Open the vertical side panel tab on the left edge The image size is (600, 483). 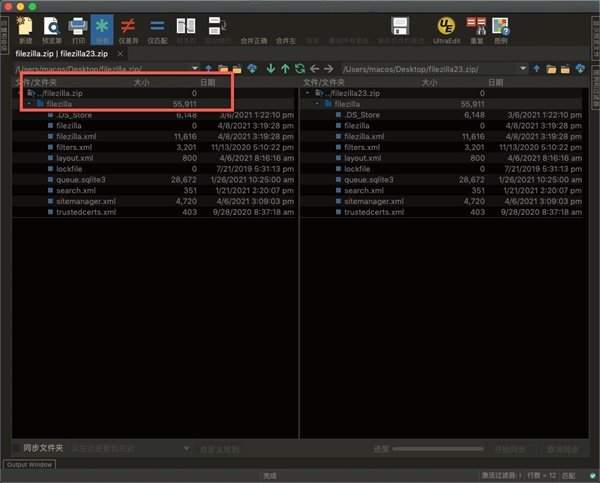[x=4, y=36]
